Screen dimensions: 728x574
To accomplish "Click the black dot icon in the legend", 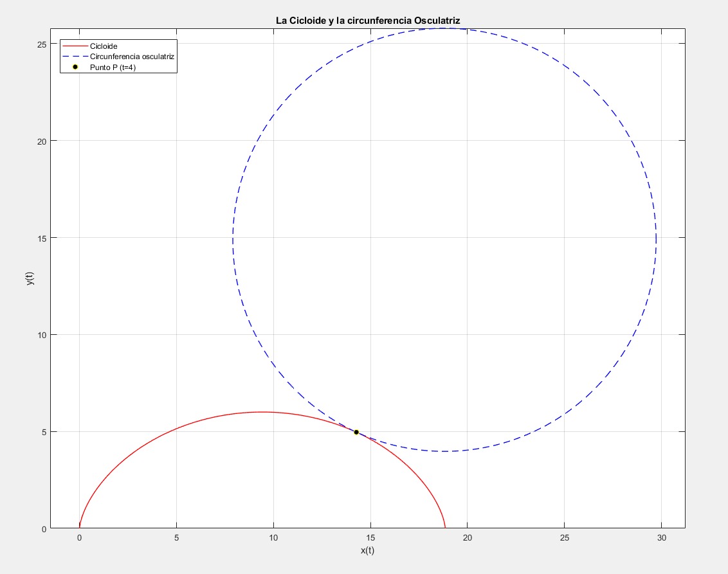I will [x=75, y=67].
